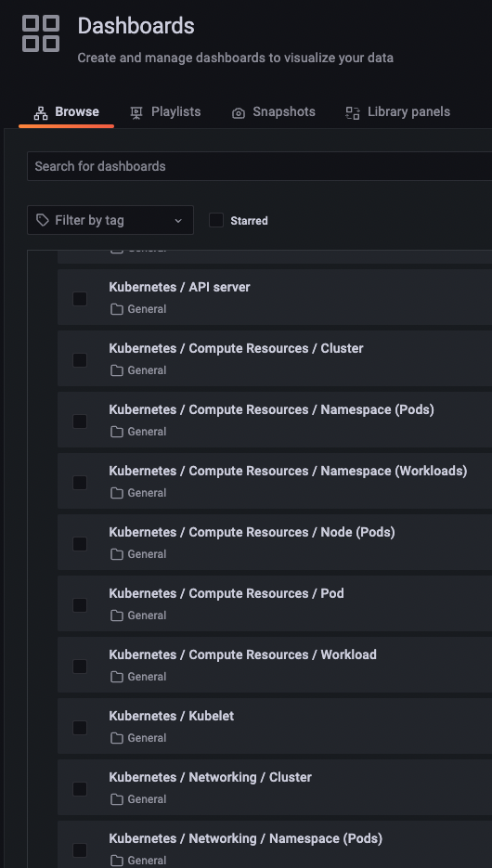
Task: Expand the Filter by tag chevron arrow
Action: (178, 221)
